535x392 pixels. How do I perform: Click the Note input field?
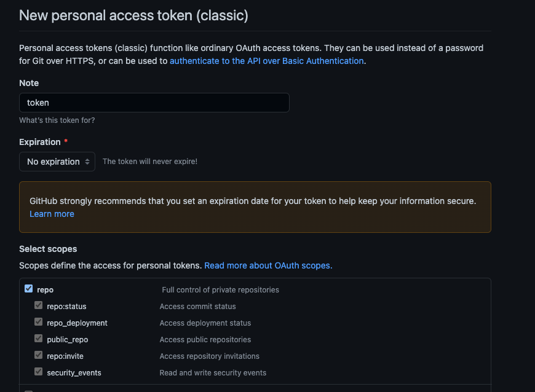pyautogui.click(x=154, y=103)
